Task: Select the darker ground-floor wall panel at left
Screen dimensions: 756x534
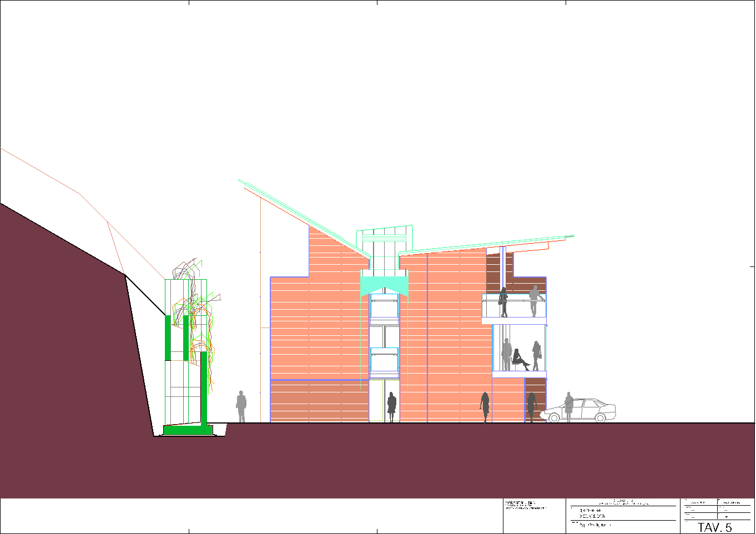Action: pyautogui.click(x=319, y=400)
